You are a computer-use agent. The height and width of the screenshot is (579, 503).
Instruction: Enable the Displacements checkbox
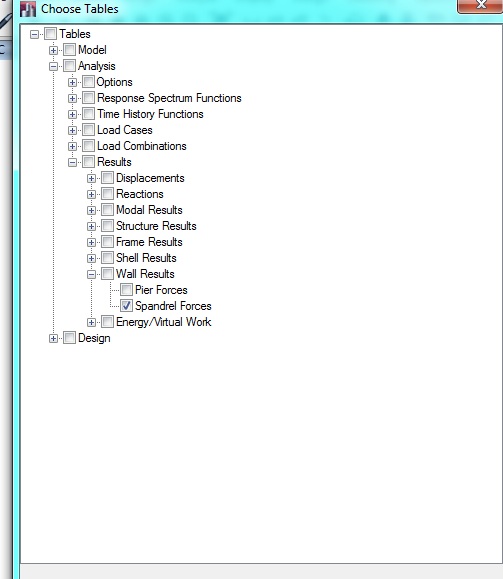click(x=107, y=178)
